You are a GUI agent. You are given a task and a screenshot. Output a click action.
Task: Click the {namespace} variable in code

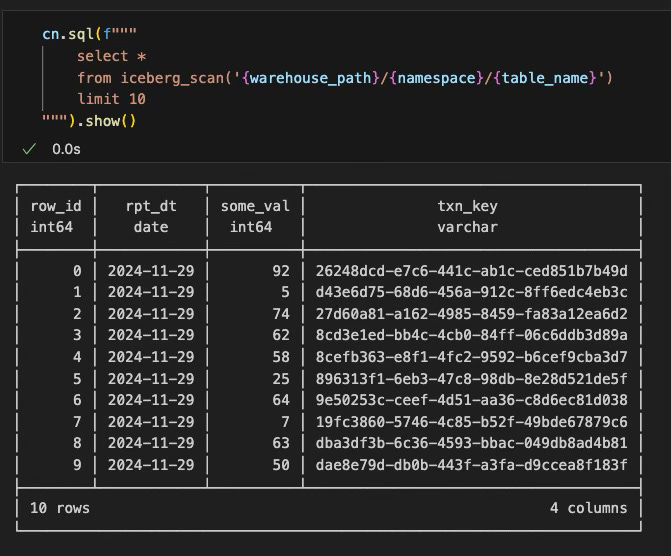pos(436,78)
